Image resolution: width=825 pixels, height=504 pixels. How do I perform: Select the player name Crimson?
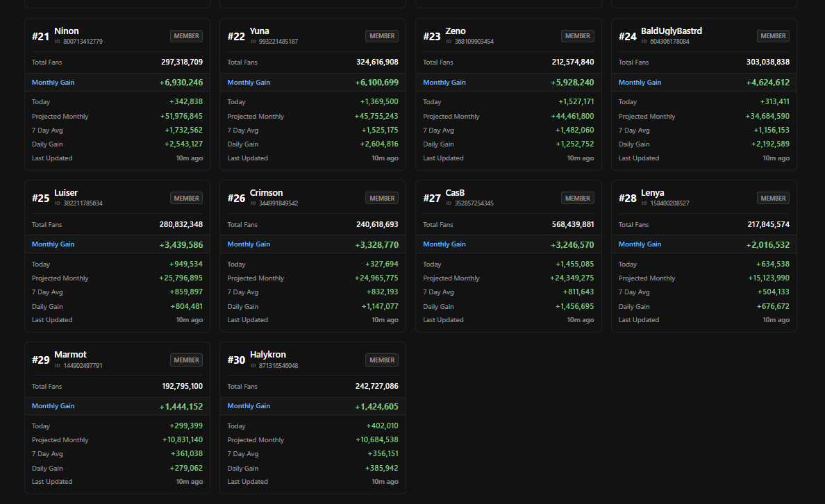[266, 192]
